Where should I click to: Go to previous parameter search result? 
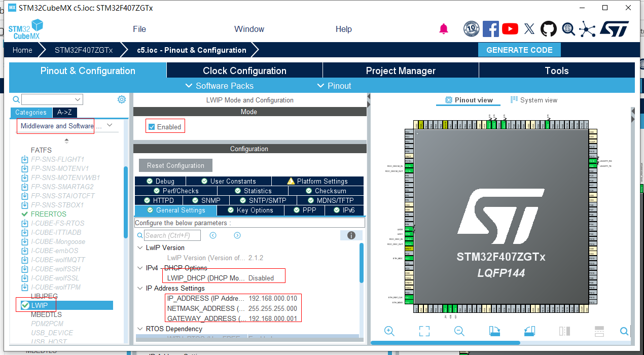coord(213,235)
